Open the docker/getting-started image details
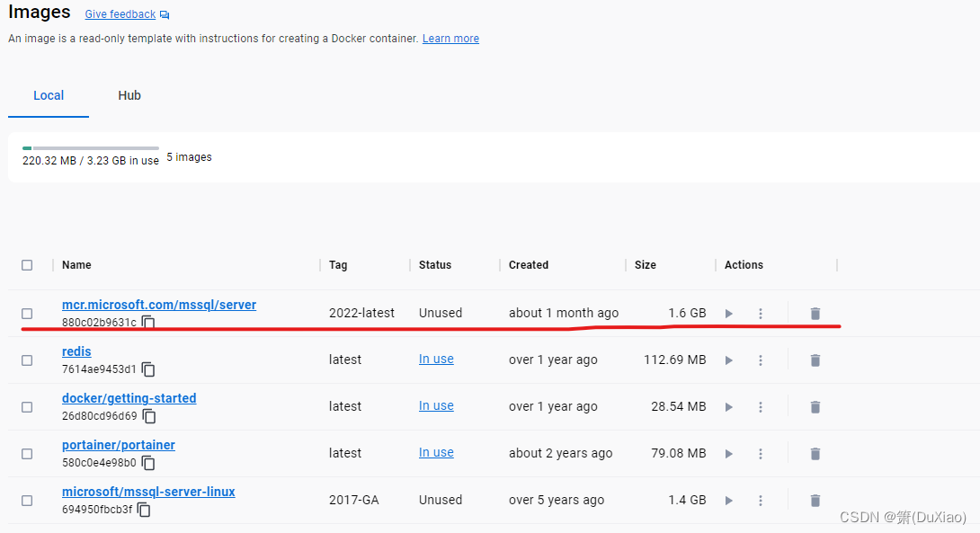 [x=129, y=399]
